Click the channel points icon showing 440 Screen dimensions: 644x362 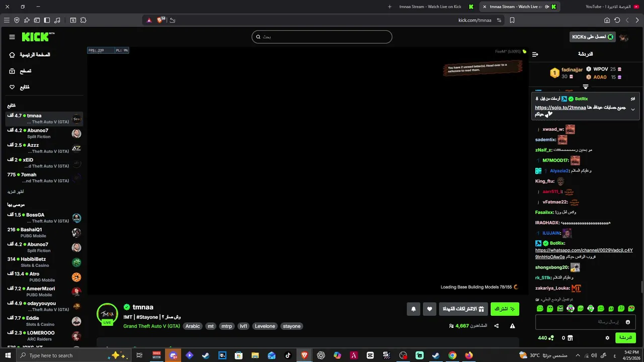tap(546, 338)
